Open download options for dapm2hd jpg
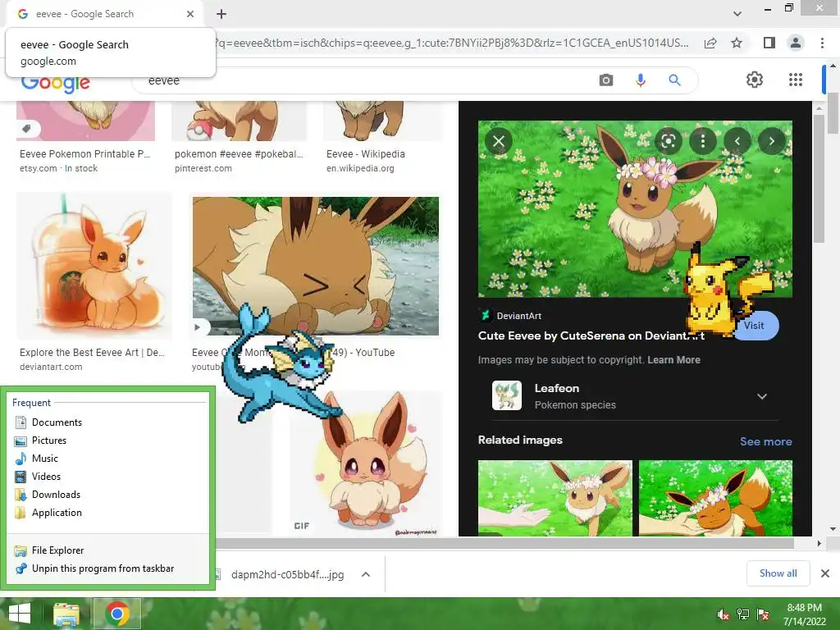 tap(366, 574)
